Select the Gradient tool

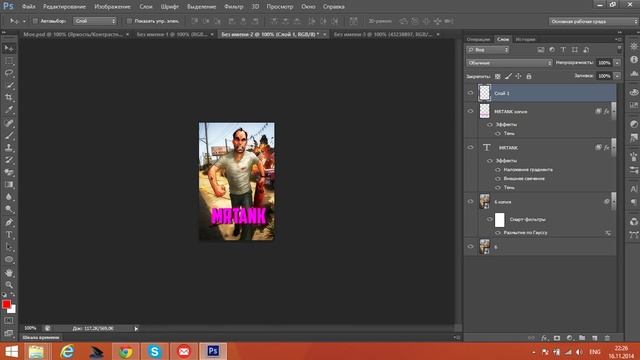[x=9, y=184]
